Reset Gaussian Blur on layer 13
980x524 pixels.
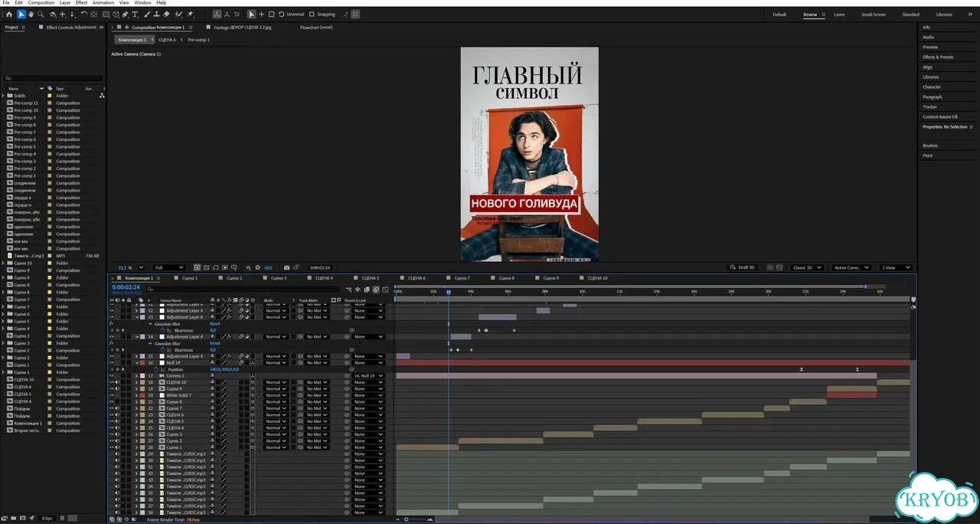coord(215,324)
